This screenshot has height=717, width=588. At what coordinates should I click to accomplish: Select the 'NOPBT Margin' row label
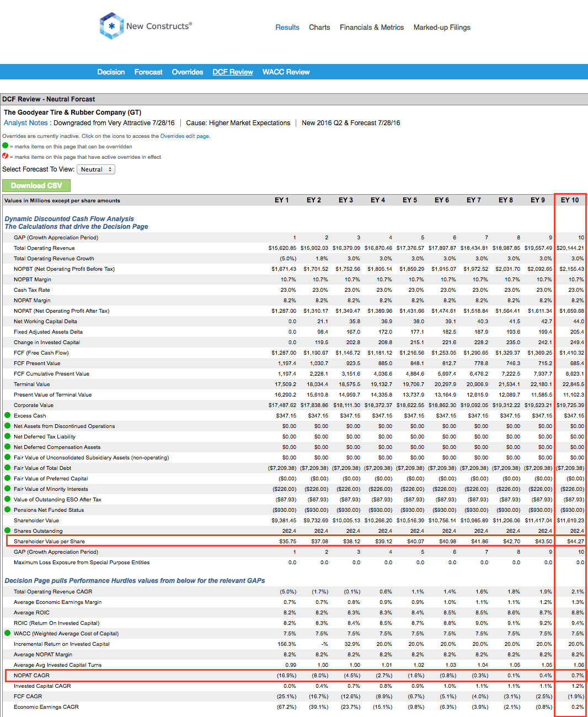(33, 280)
